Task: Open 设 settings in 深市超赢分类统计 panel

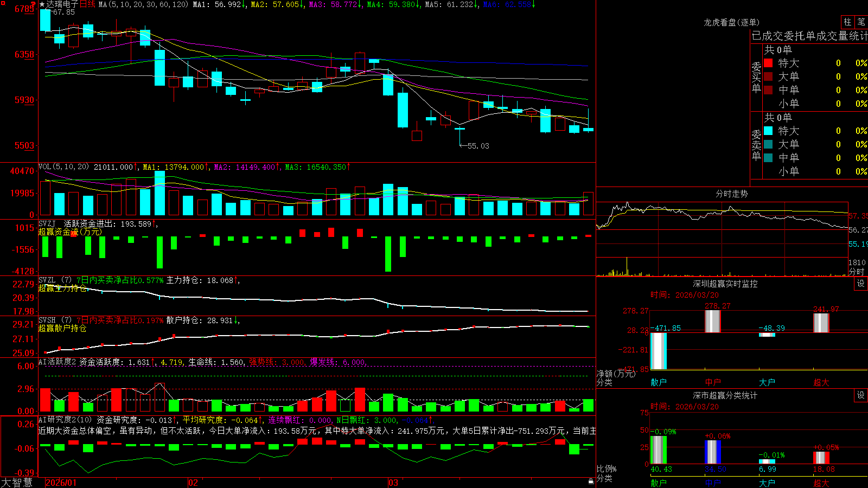Action: 861,395
